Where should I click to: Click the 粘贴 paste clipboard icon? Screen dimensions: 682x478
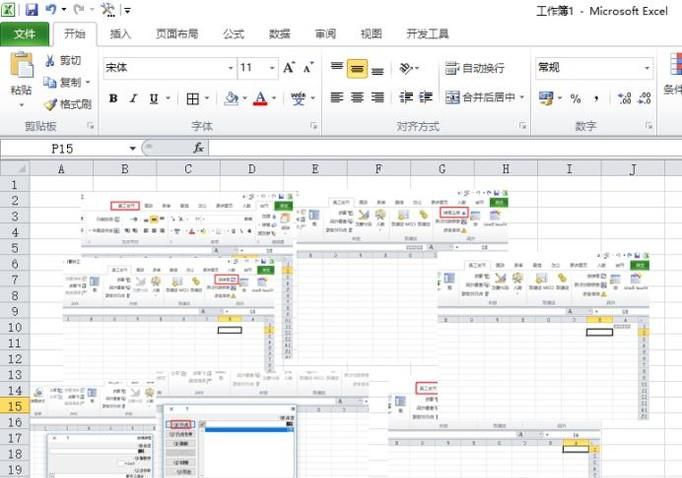click(21, 65)
